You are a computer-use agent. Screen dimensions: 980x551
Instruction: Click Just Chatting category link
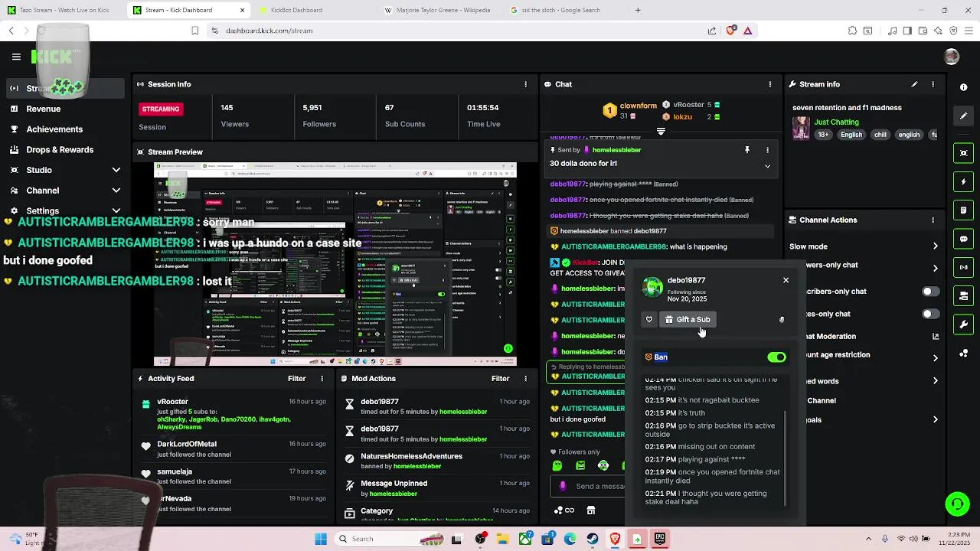click(836, 122)
